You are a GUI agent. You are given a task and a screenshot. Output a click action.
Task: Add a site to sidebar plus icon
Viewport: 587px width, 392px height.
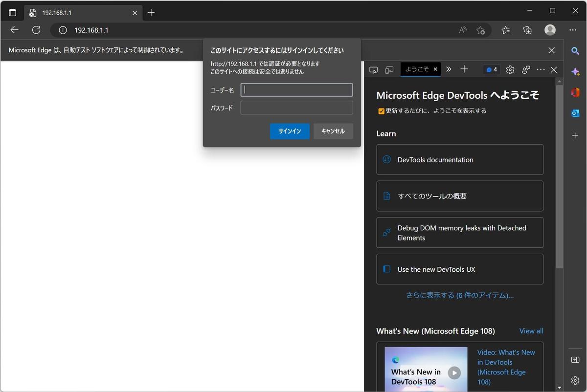[x=575, y=135]
